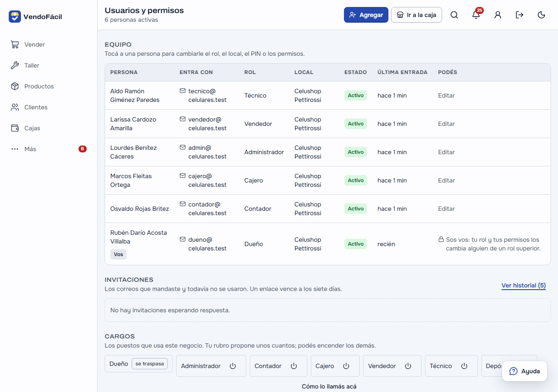The height and width of the screenshot is (392, 558).
Task: Click Activo status in the Contador row
Action: (x=356, y=209)
